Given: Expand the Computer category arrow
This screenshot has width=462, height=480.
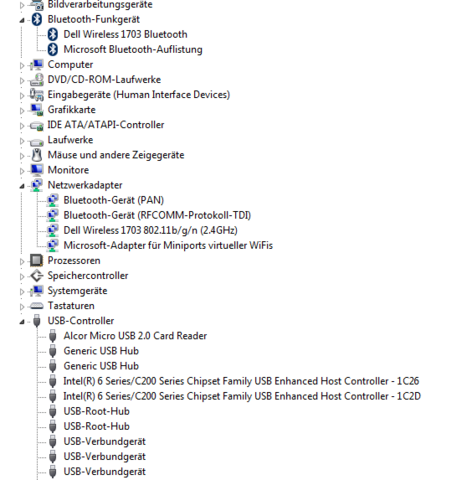Looking at the screenshot, I should 22,66.
